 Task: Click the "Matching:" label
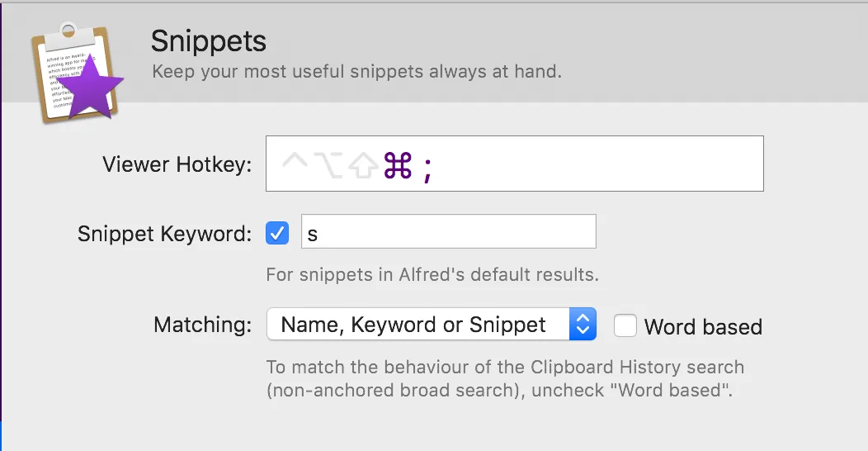[x=202, y=325]
